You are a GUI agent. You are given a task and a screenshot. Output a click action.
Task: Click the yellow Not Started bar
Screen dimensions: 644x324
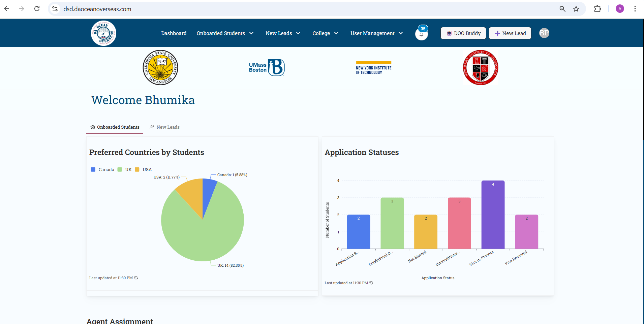[x=426, y=232]
